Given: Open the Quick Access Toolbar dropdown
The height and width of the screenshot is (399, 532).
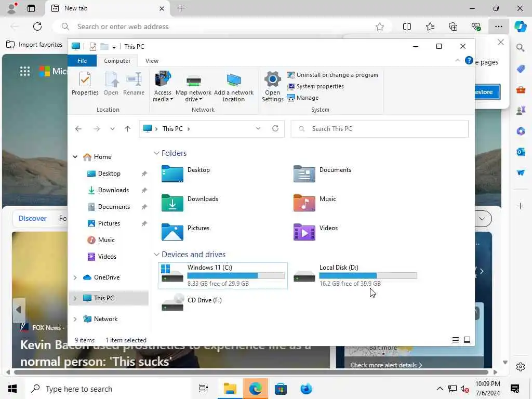Looking at the screenshot, I should (x=114, y=47).
